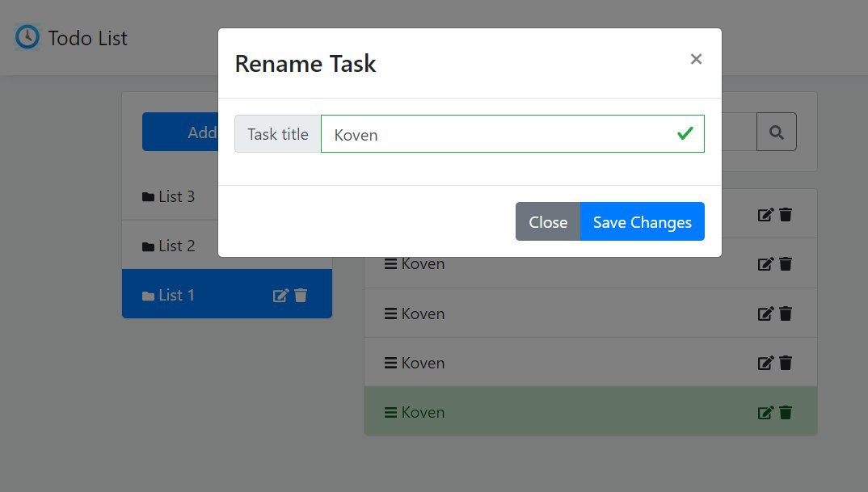Click the green validation checkmark in field
This screenshot has width=868, height=492.
tap(685, 133)
